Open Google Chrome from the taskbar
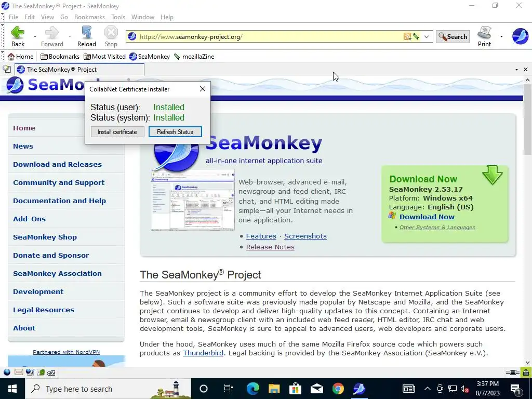The height and width of the screenshot is (399, 532). 338,389
